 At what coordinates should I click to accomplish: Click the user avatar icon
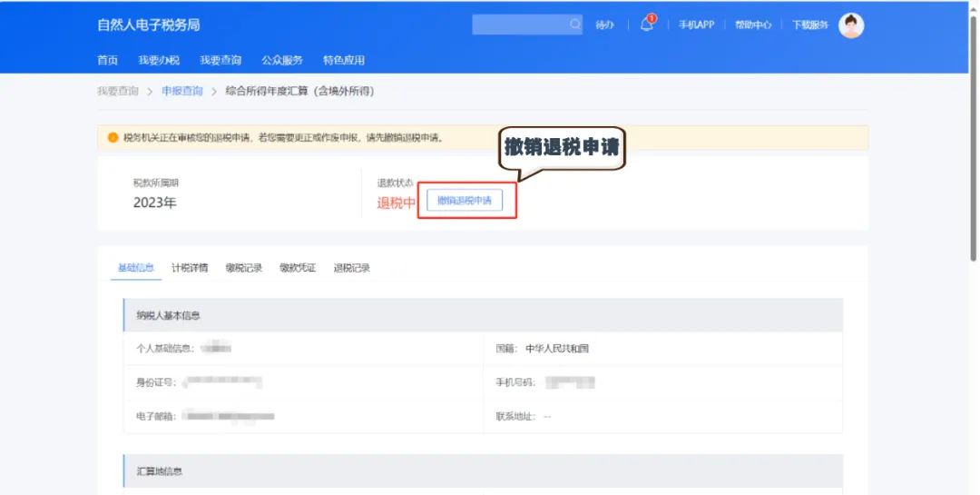[x=850, y=25]
